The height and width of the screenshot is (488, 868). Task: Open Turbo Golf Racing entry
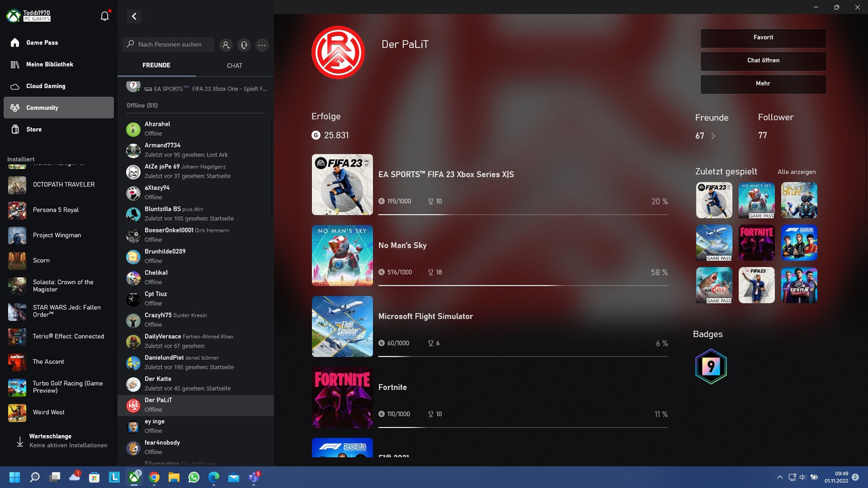(x=59, y=387)
